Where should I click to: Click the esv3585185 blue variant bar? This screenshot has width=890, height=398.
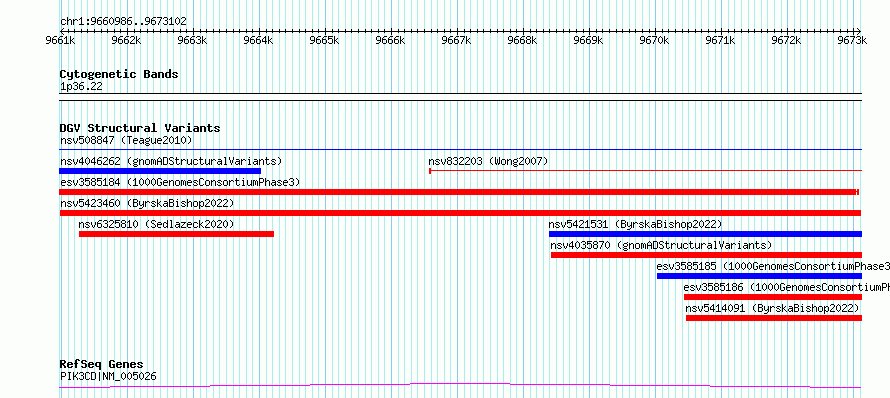pos(759,276)
